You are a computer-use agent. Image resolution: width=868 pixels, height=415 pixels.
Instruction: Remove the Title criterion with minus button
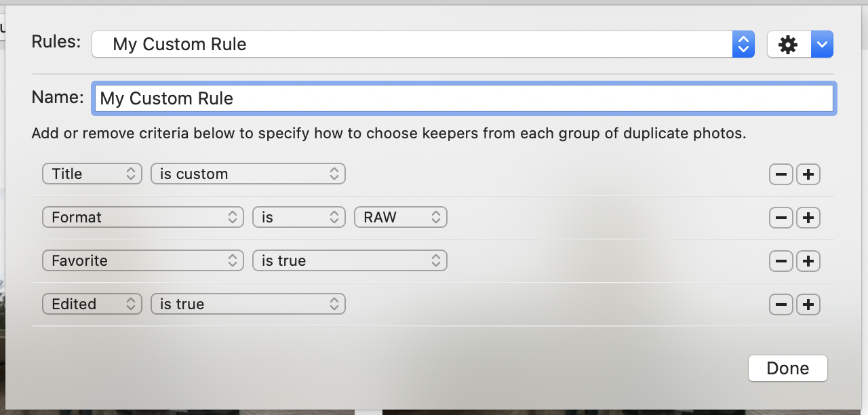[x=781, y=174]
